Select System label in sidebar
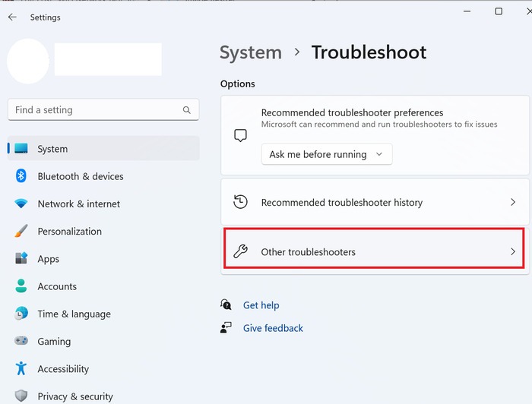This screenshot has width=532, height=404. point(52,149)
